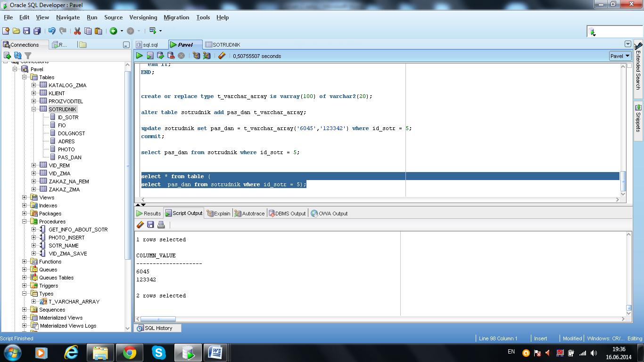Run Statement with green play icon

tap(140, 56)
